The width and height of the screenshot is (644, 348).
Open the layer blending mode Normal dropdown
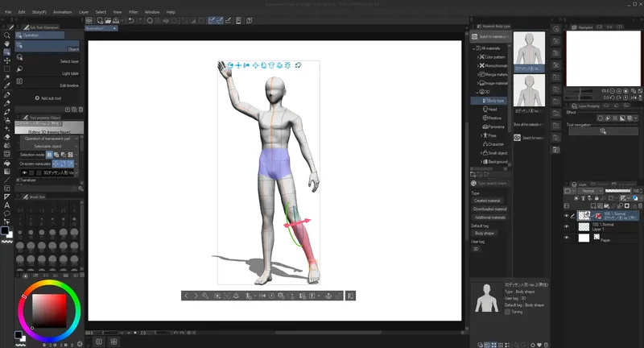pyautogui.click(x=590, y=191)
